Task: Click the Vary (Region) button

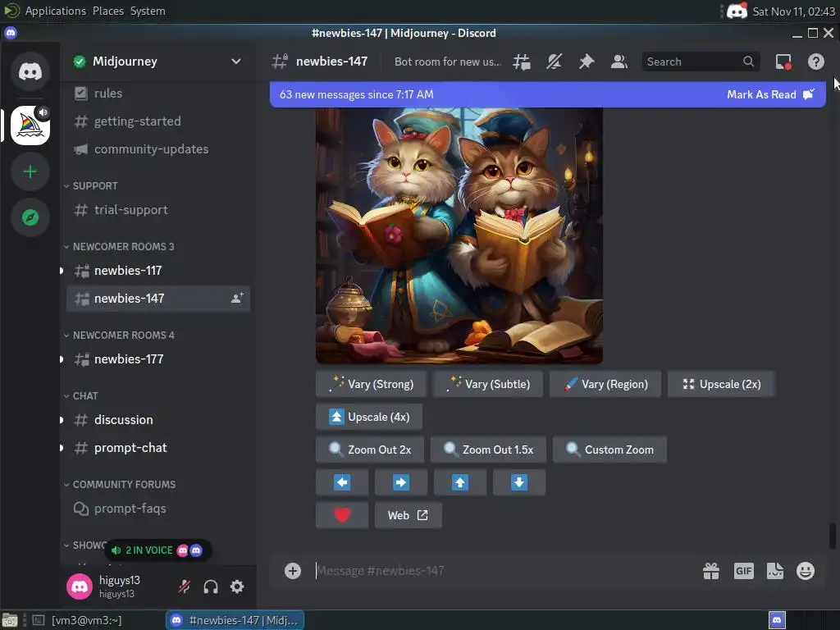Action: (605, 384)
